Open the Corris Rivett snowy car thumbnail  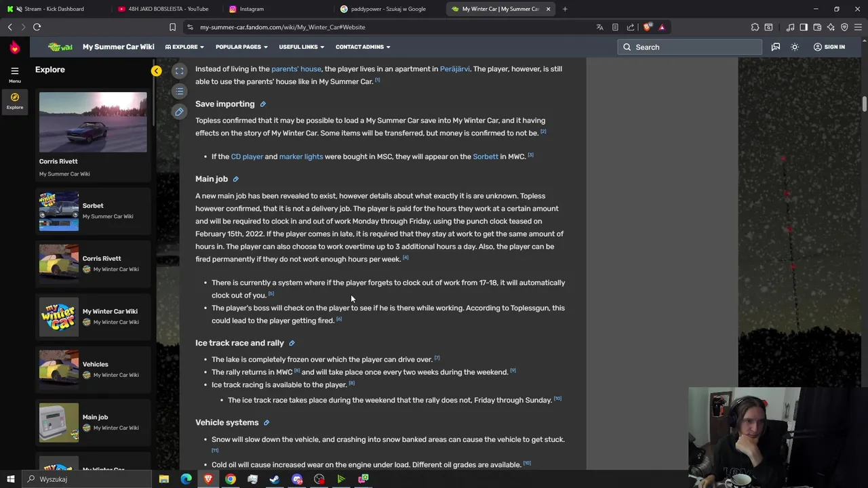(x=93, y=122)
